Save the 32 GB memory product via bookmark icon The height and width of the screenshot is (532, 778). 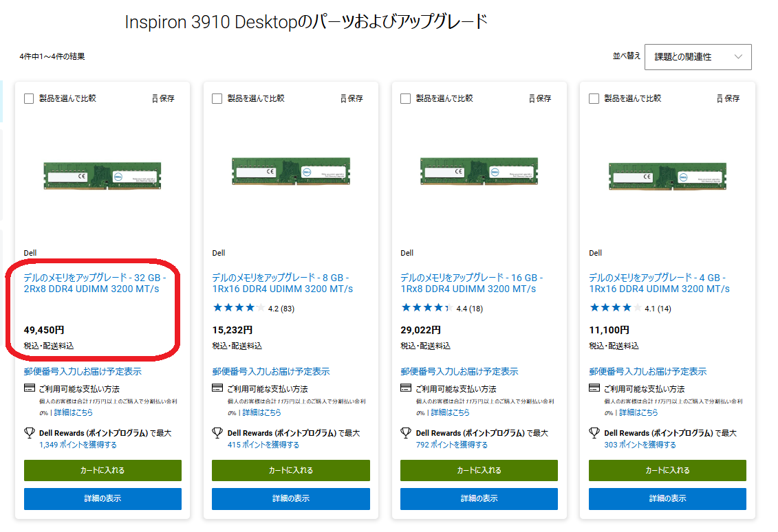pos(163,99)
